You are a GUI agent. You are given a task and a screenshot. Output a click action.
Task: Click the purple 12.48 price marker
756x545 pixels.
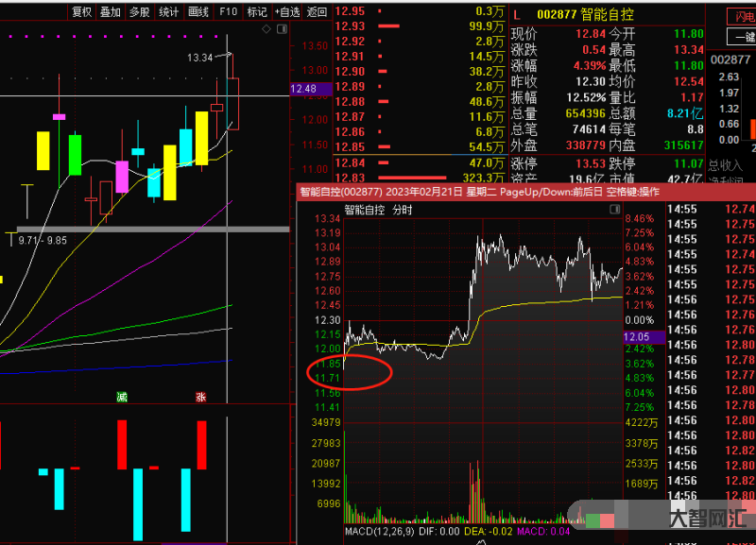coord(307,89)
